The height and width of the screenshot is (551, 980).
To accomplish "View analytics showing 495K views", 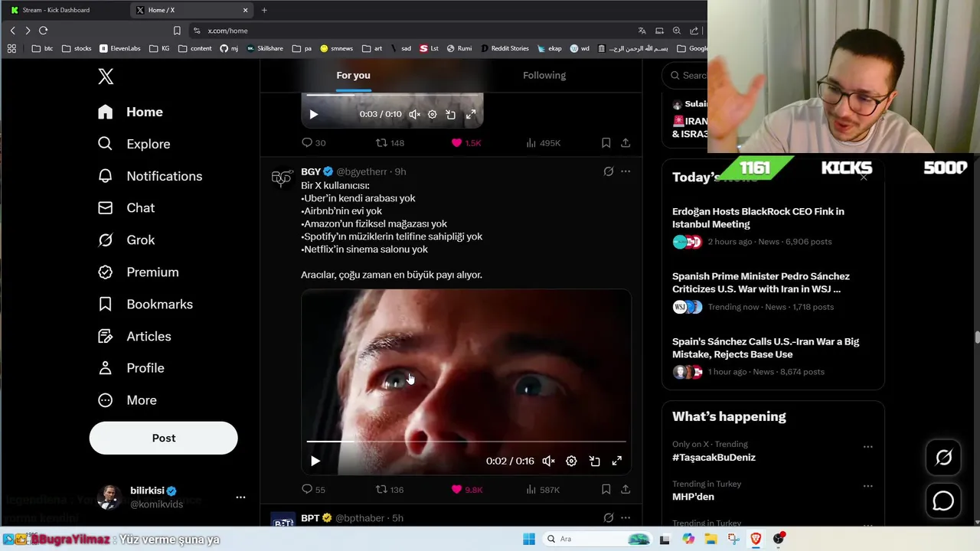I will [x=543, y=142].
